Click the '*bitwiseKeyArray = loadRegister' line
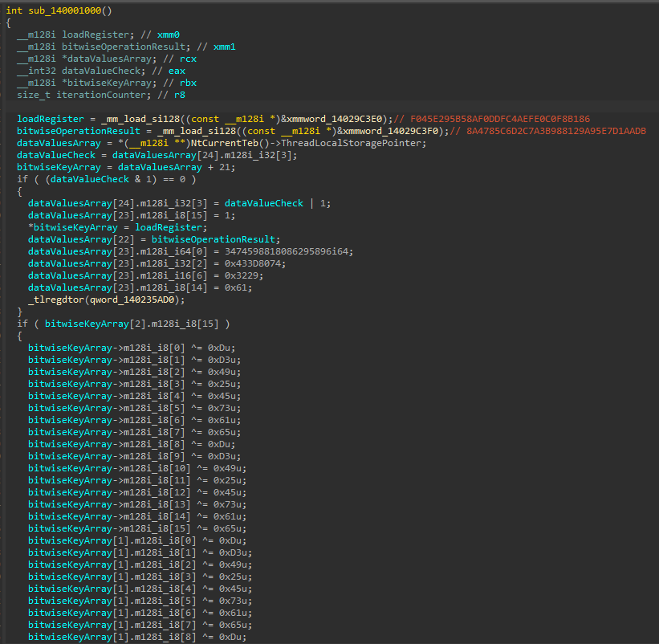 coord(118,227)
